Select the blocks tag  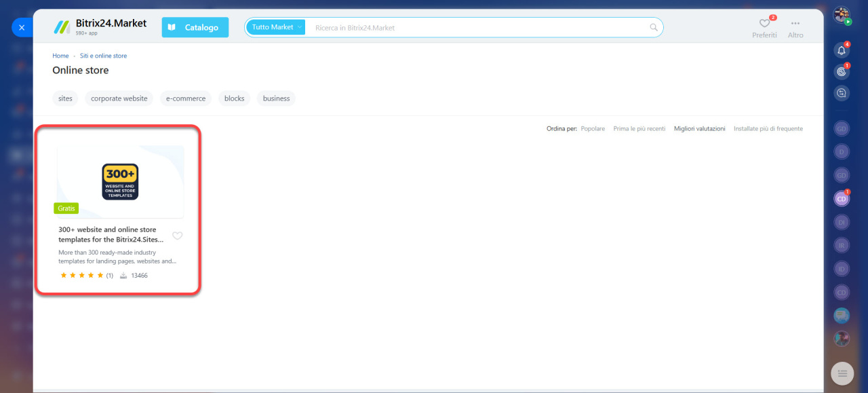[234, 98]
